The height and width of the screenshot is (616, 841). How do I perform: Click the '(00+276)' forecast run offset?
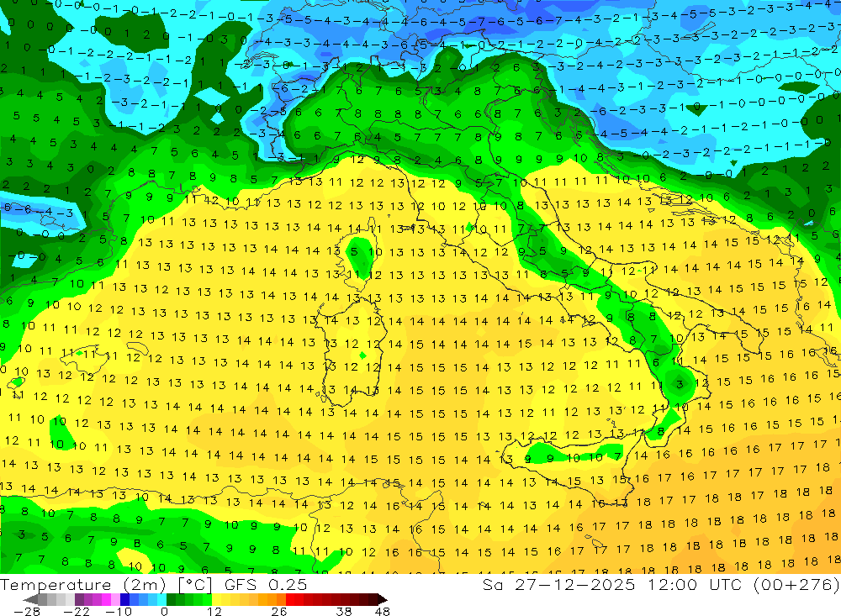[x=796, y=584]
